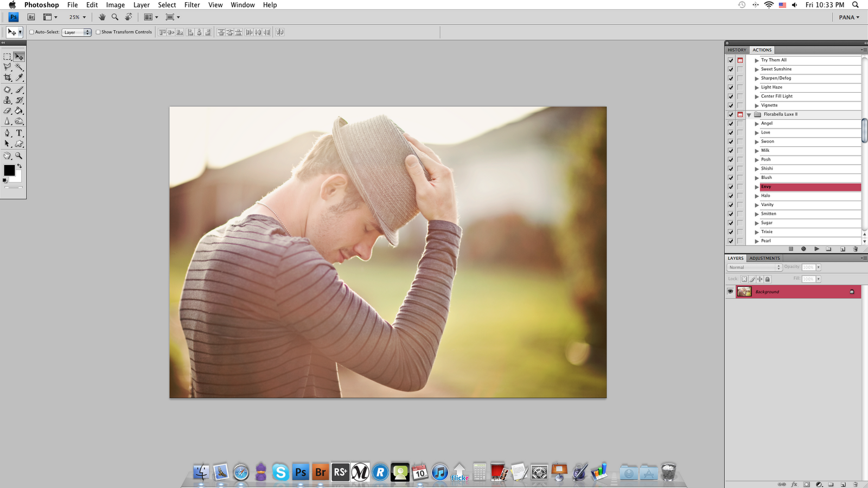Open the layer blend mode dropdown
The width and height of the screenshot is (868, 488).
point(754,267)
